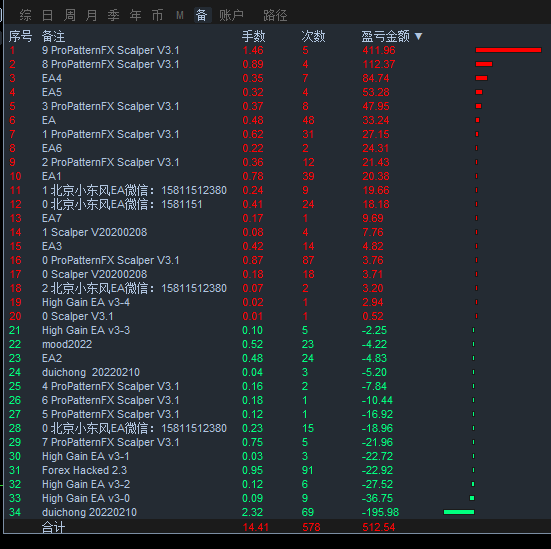The width and height of the screenshot is (551, 549).
Task: Sort by 备注 column header
Action: pyautogui.click(x=53, y=36)
